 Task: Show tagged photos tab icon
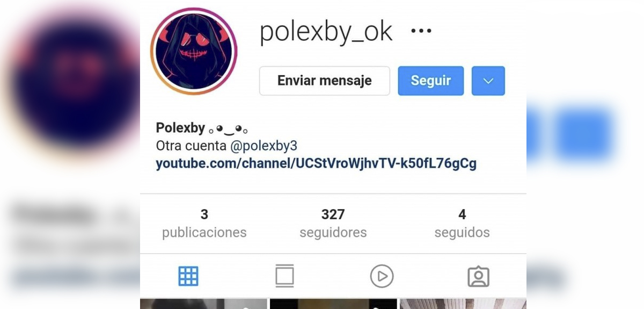click(x=478, y=276)
